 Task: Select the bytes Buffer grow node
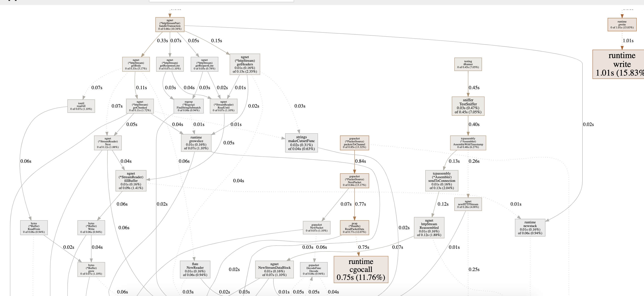(91, 269)
